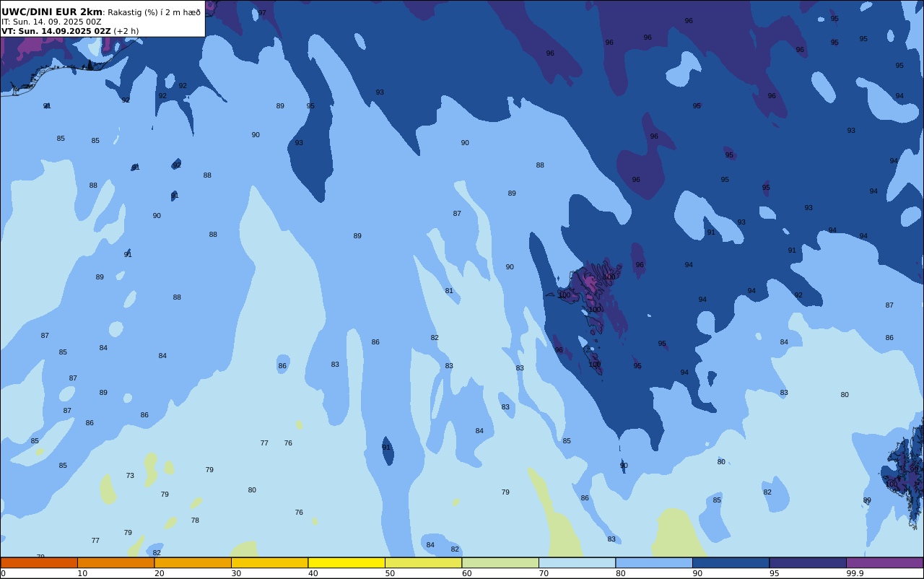Image resolution: width=924 pixels, height=579 pixels.
Task: Click the legend tick label '40'
Action: (x=313, y=573)
